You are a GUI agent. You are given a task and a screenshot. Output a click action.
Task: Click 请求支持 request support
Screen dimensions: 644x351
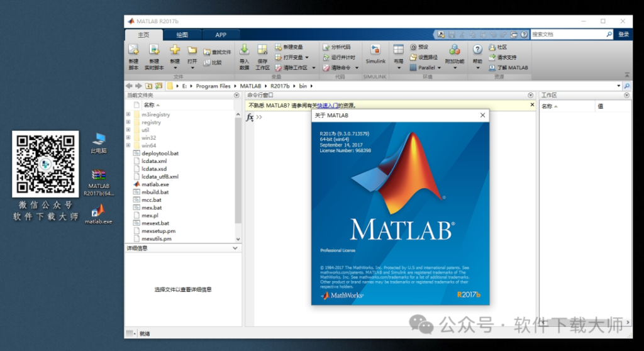502,57
